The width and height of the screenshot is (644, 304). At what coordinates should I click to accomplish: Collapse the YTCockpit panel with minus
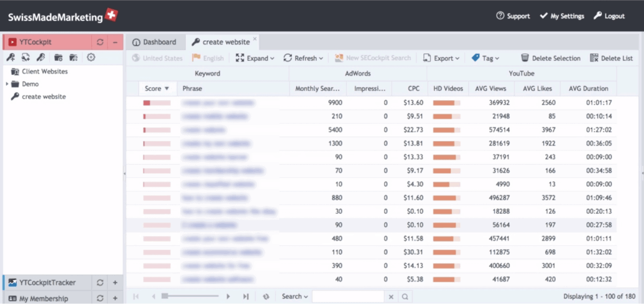(115, 42)
